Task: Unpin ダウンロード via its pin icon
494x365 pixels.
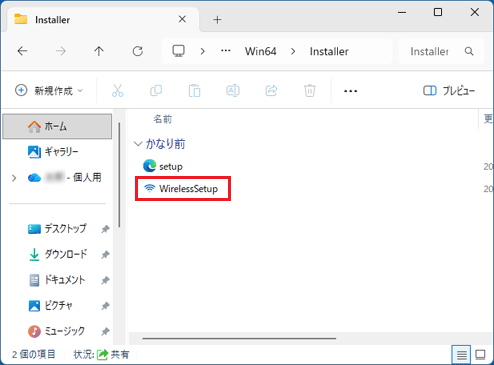Action: (105, 255)
